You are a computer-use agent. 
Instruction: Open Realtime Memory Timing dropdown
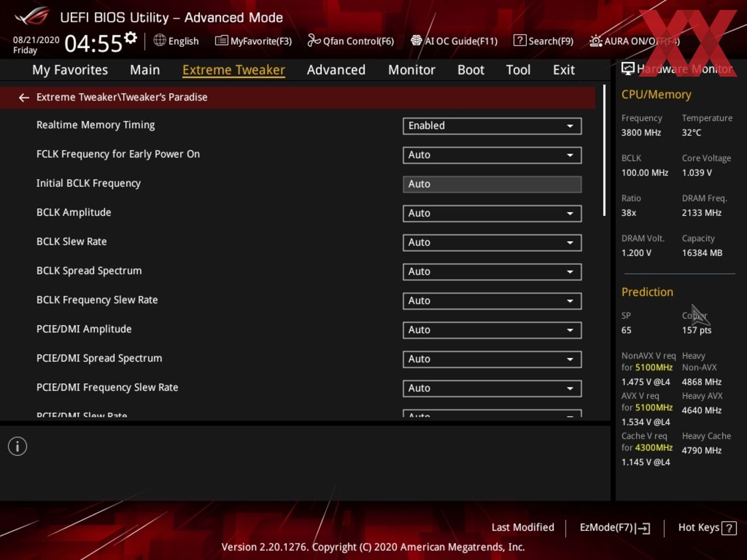(492, 126)
